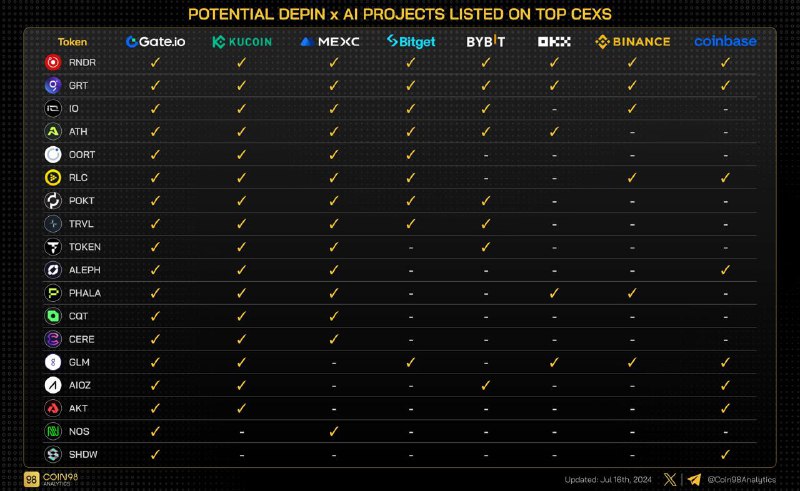
Task: Select the PHALA token logo
Action: 53,293
